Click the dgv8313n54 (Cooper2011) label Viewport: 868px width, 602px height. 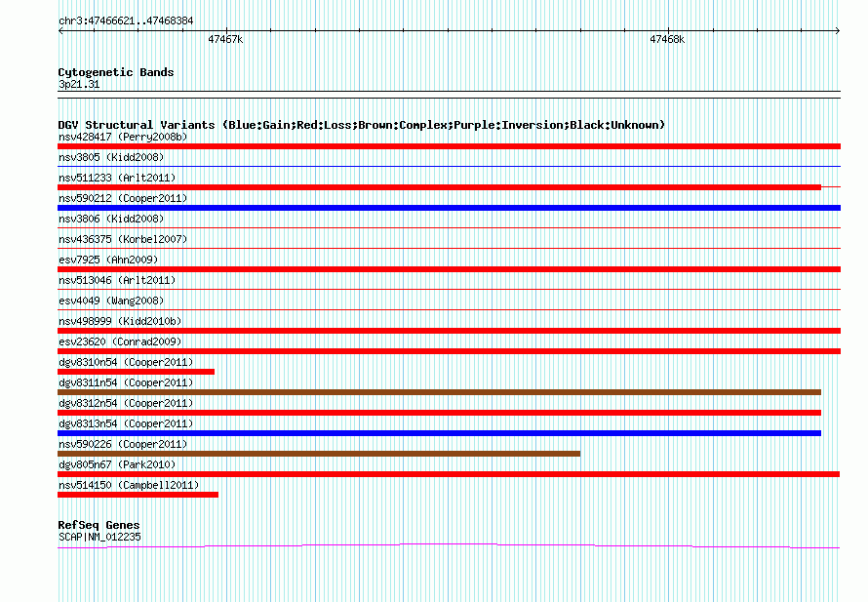tap(126, 423)
